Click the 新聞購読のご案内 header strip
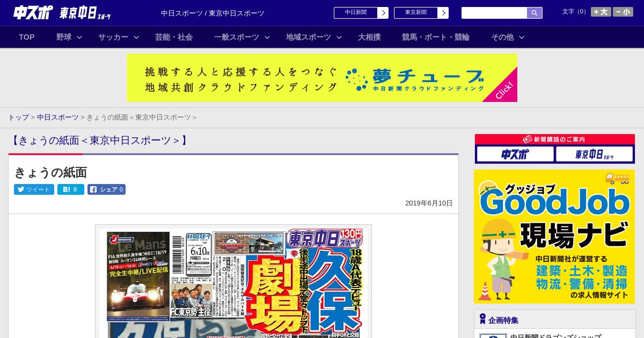Viewport: 644px width, 338px height. coord(555,139)
